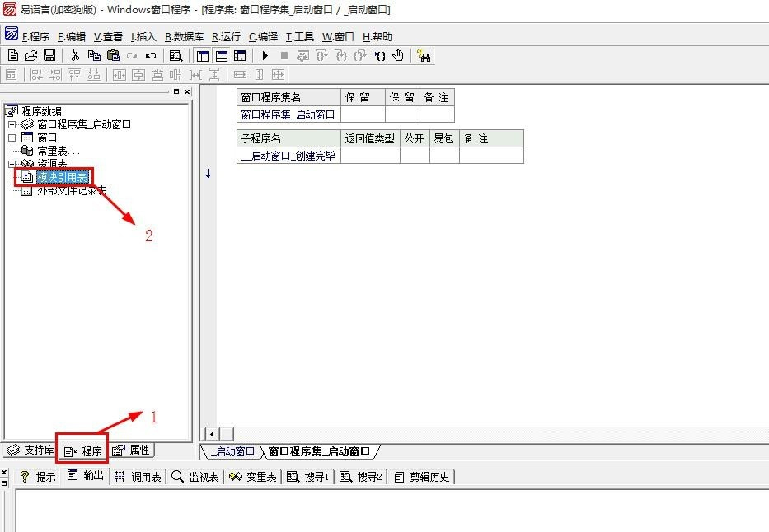Click the make same width and height icon
This screenshot has width=769, height=532.
click(278, 74)
